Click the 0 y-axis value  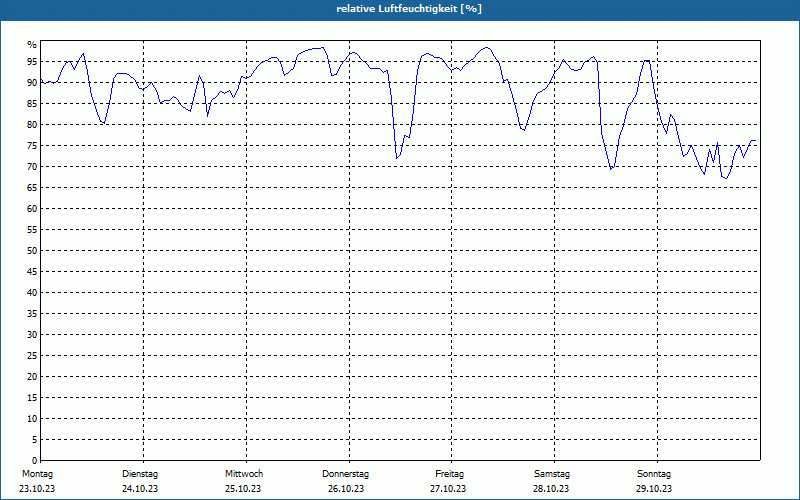35,461
